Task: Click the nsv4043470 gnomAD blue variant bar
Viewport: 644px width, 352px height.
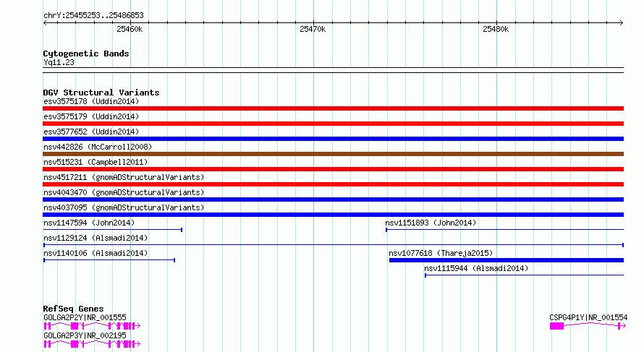Action: pos(333,199)
